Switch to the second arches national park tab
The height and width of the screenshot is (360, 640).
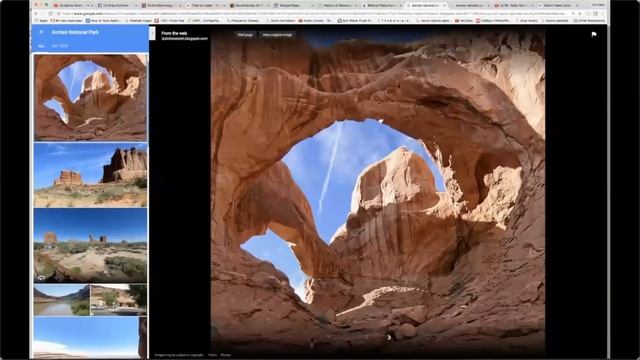pos(470,6)
